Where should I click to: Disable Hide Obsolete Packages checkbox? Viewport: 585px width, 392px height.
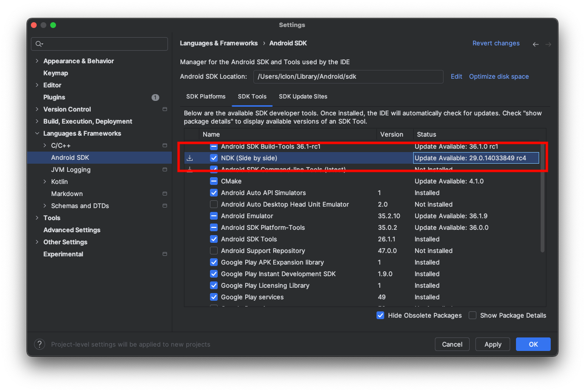380,315
